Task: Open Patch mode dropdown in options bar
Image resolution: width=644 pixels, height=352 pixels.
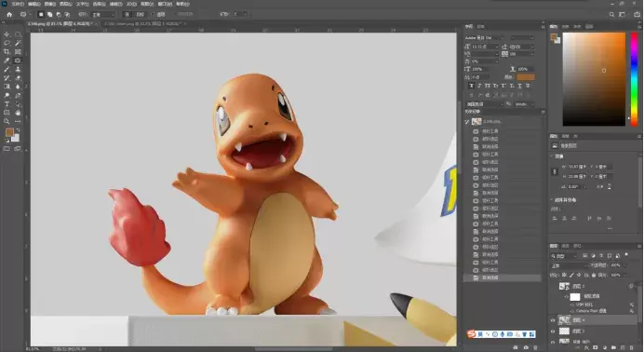Action: click(102, 14)
